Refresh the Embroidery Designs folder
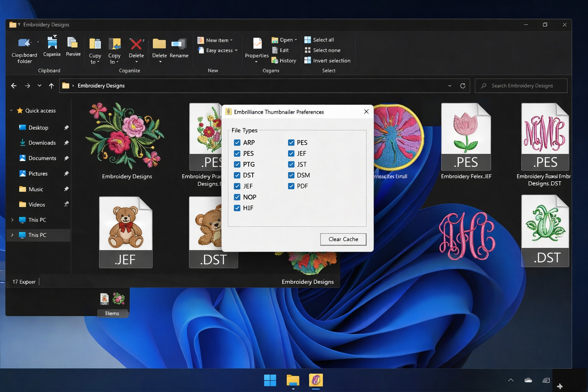The height and width of the screenshot is (392, 588). tap(462, 86)
